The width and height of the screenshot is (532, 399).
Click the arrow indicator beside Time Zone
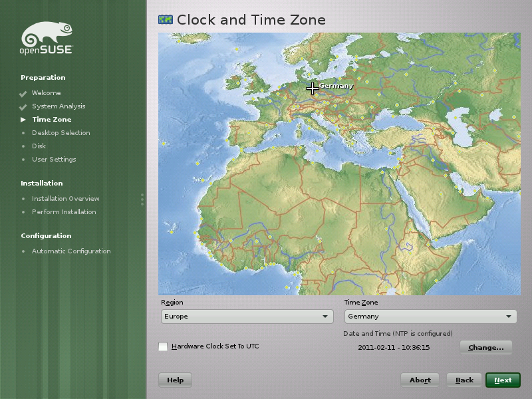[22, 120]
